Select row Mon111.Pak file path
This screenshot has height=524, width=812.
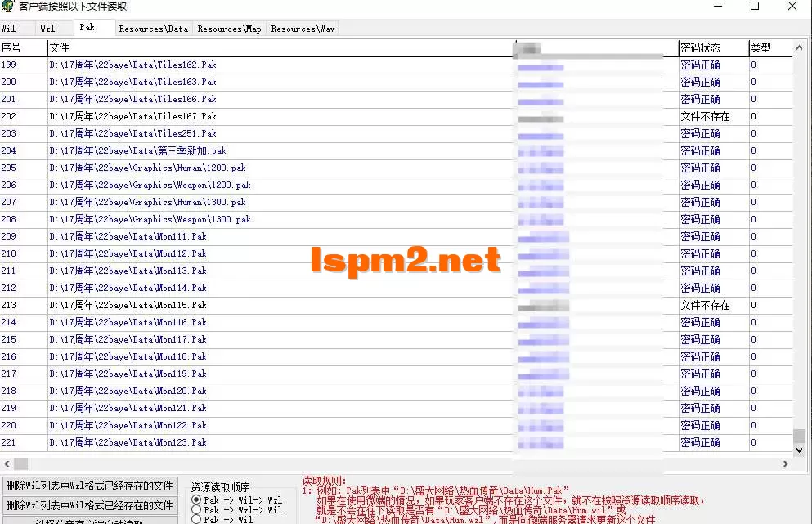[x=128, y=236]
